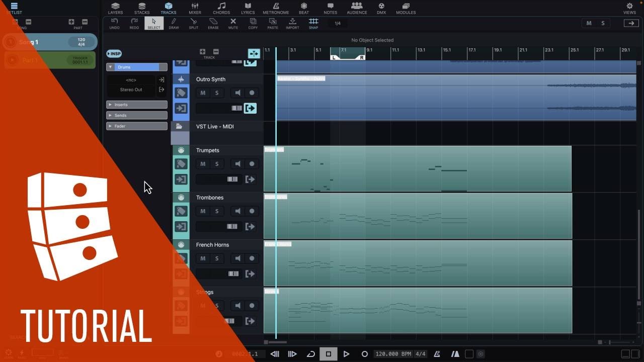The image size is (644, 362).
Task: Choose the Mute X tool
Action: click(233, 23)
